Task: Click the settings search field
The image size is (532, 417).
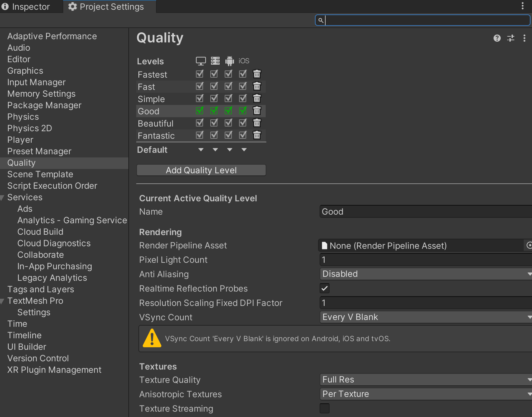Action: pos(423,20)
